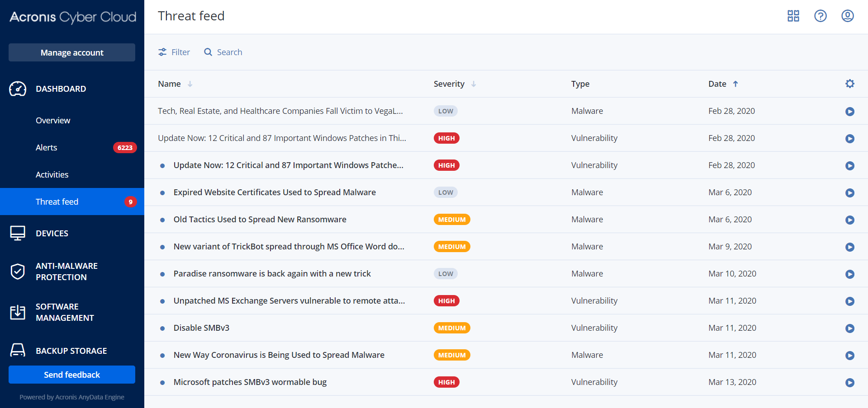This screenshot has width=868, height=408.
Task: Click the Search field label
Action: (229, 52)
